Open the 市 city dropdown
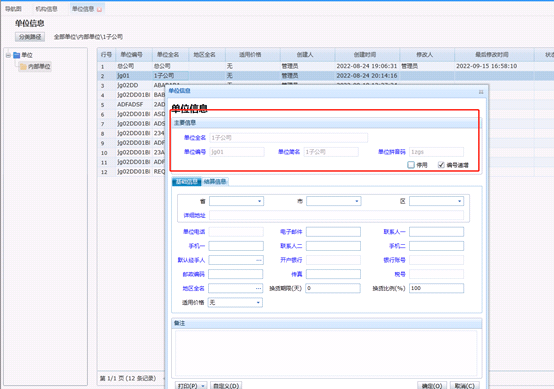Screen dimensions: 554x389 pos(356,201)
